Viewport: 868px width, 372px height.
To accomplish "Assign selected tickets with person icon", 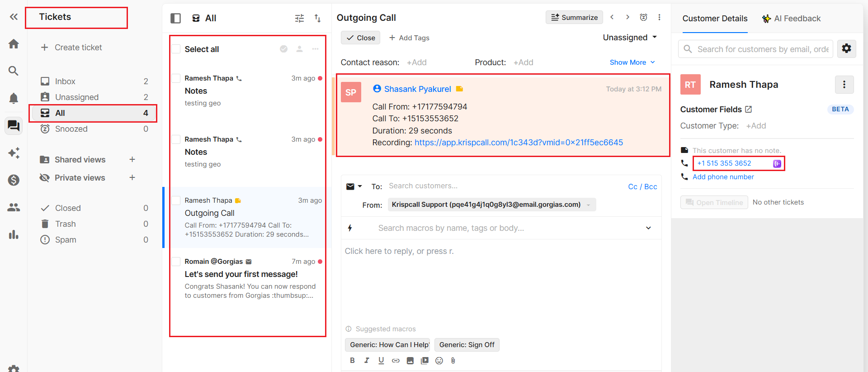I will [299, 49].
